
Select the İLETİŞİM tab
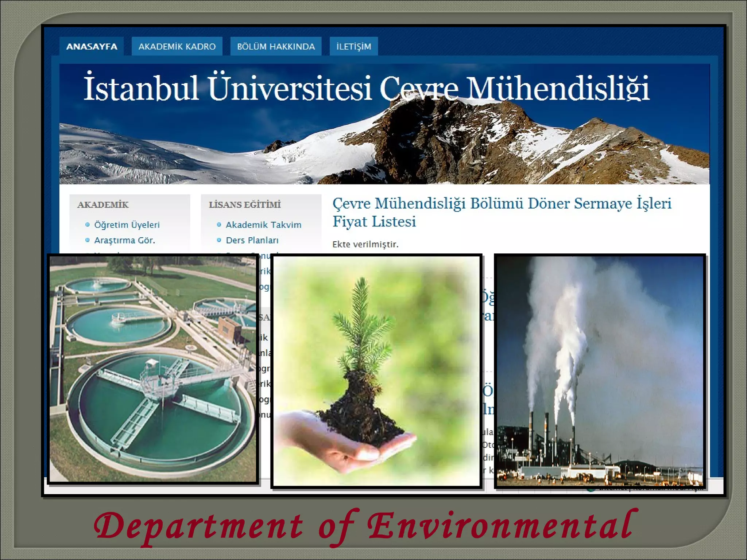[353, 46]
